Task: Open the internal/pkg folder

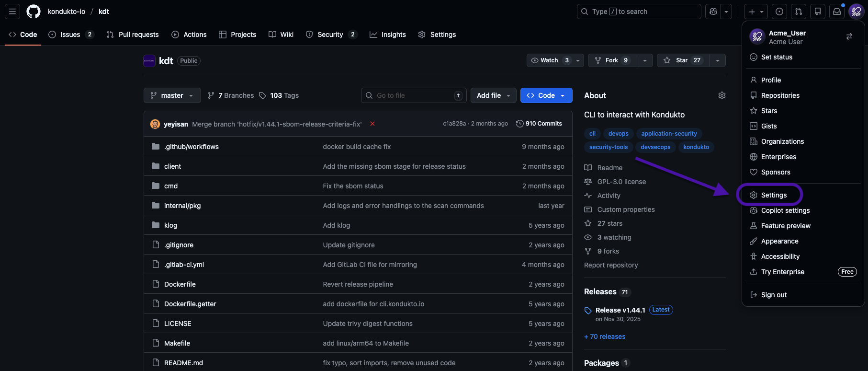Action: pyautogui.click(x=182, y=206)
